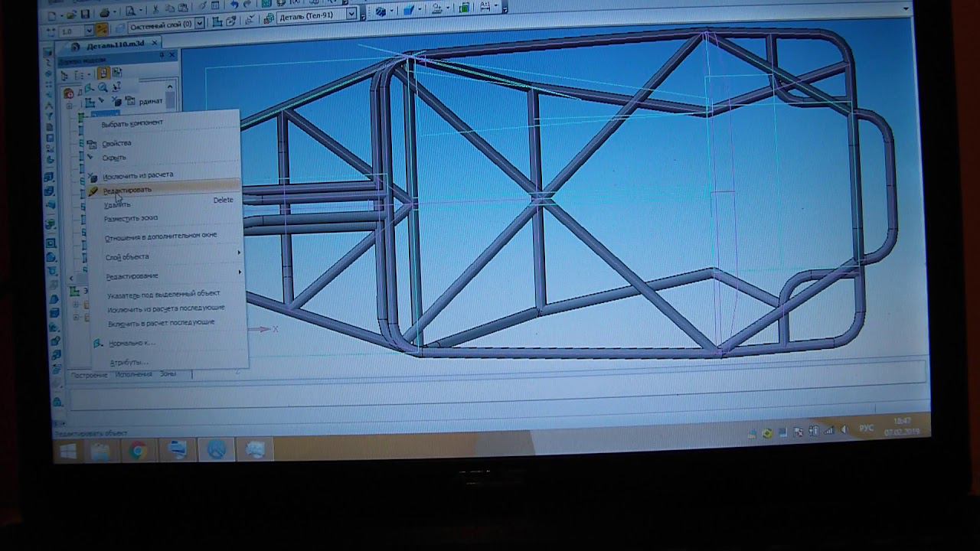980x551 pixels.
Task: Open Windows Start button
Action: tap(67, 452)
